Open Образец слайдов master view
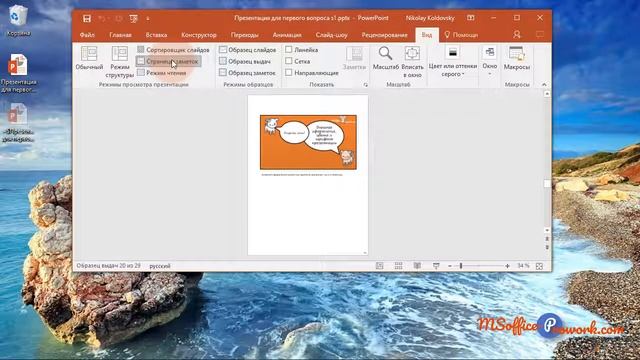640x360 pixels. pyautogui.click(x=248, y=50)
